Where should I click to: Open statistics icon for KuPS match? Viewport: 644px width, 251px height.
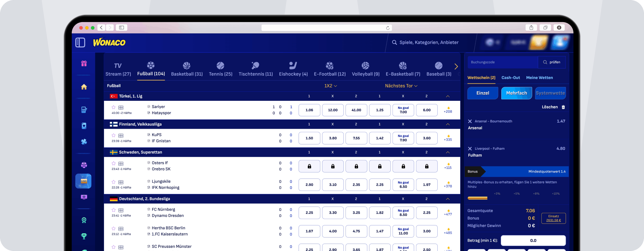(x=121, y=136)
